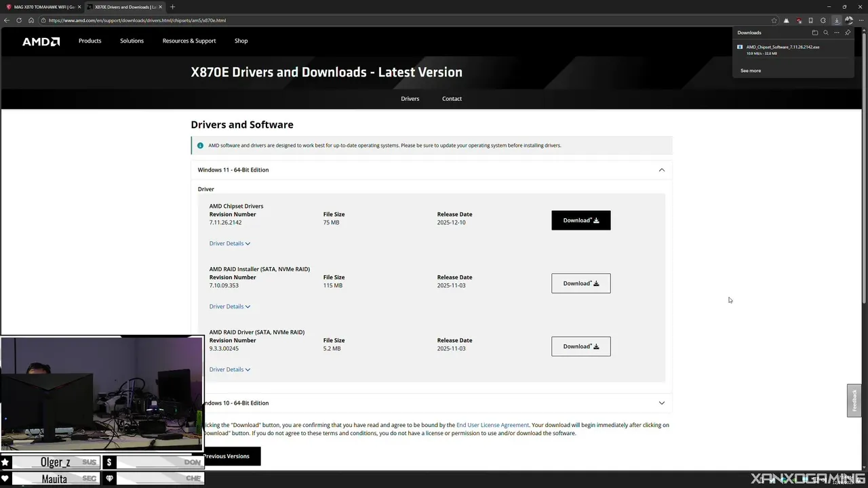The image size is (868, 488).
Task: Open a new browser tab
Action: tap(172, 7)
